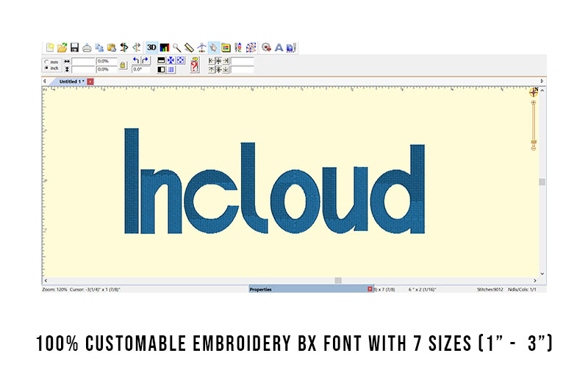Click the horizontal scrollbar right arrow
This screenshot has width=588, height=392.
535,281
